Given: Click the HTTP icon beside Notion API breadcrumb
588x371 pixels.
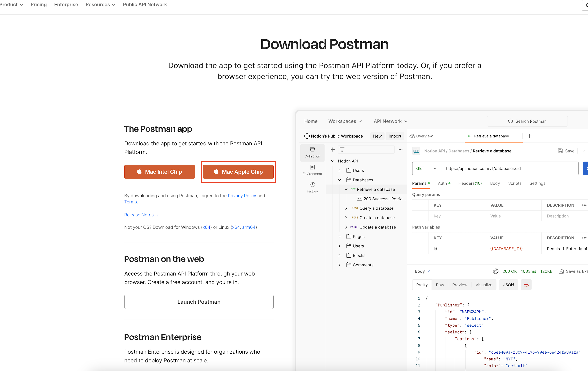Looking at the screenshot, I should coord(416,151).
